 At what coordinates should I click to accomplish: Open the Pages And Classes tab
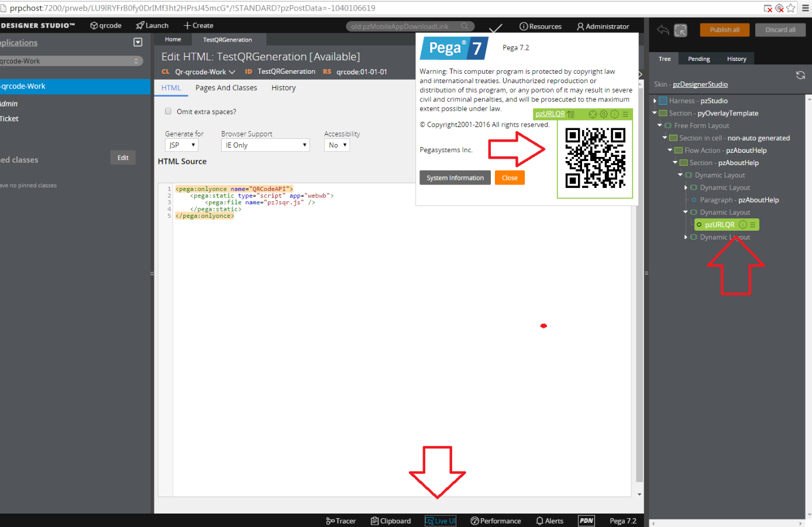(x=226, y=88)
